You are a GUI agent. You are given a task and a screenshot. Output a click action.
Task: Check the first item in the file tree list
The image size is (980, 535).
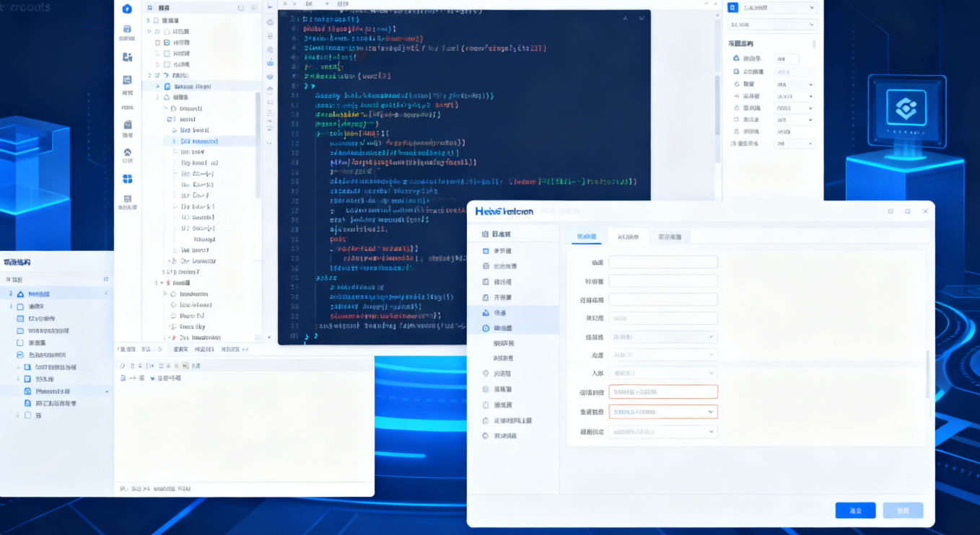(x=154, y=21)
